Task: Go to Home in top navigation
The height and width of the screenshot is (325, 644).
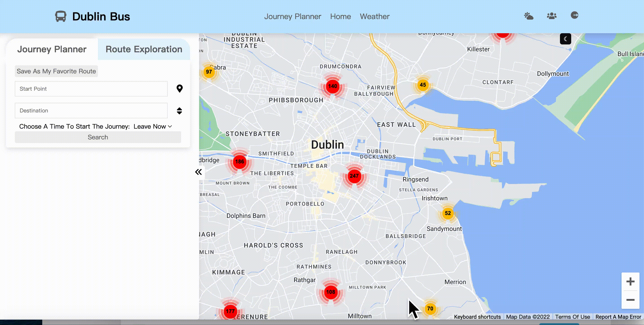Action: pyautogui.click(x=340, y=16)
